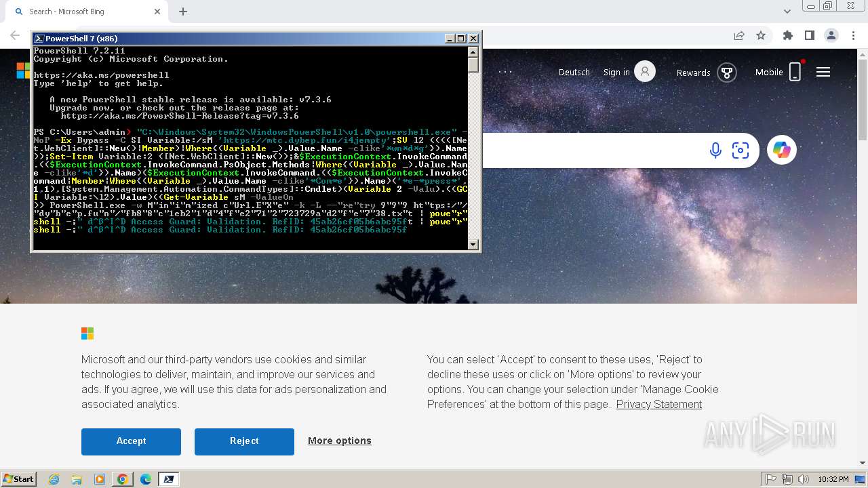
Task: Open the Copilot icon next to search bar
Action: (x=781, y=150)
